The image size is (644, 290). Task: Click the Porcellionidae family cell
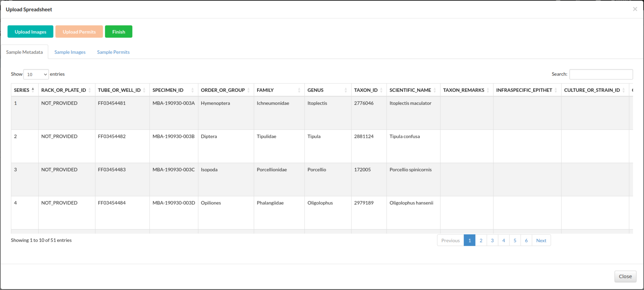[x=279, y=180]
